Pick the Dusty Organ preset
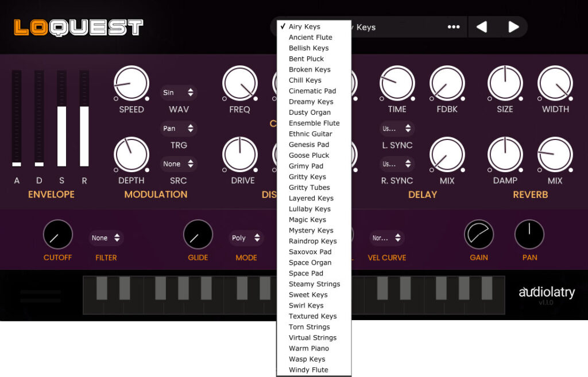This screenshot has height=377, width=588. (314, 112)
